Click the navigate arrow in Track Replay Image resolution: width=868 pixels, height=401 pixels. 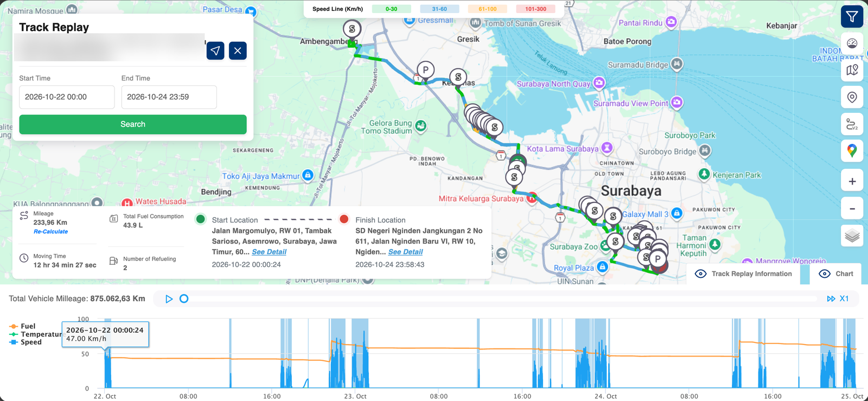(x=215, y=50)
